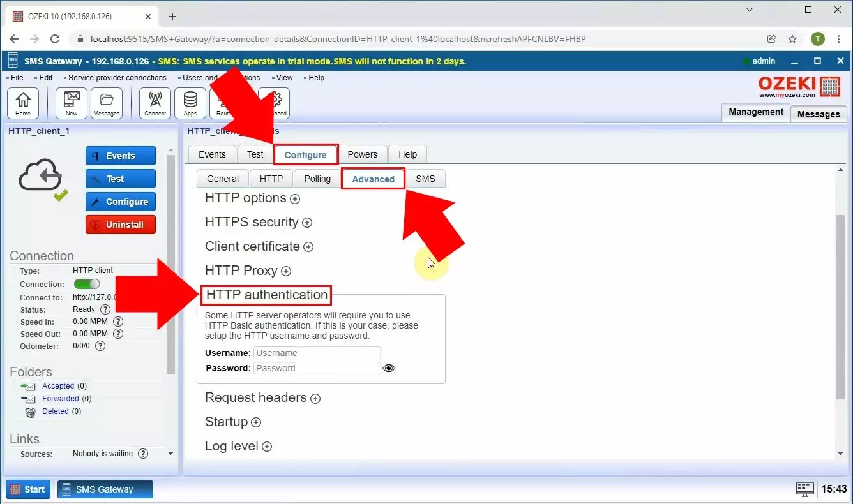Click the help icon beside Speed In

(118, 322)
